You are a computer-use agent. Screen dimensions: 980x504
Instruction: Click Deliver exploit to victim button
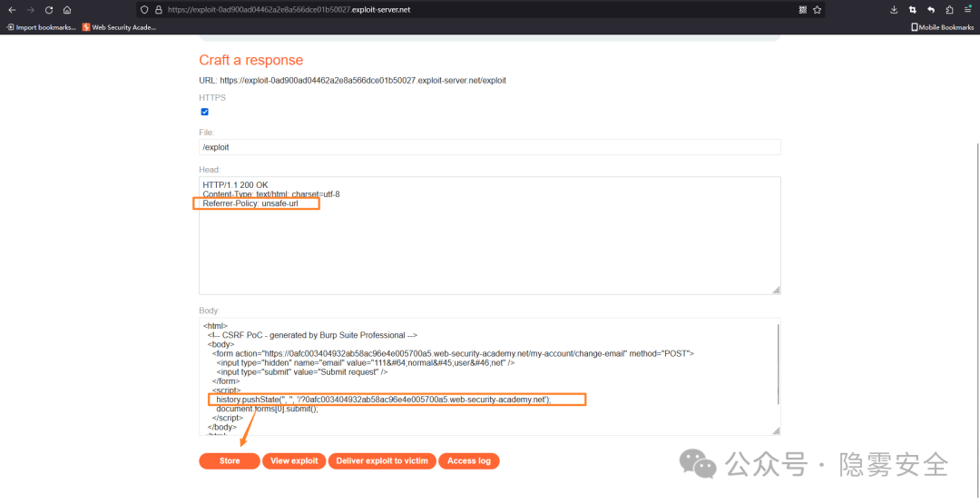382,460
